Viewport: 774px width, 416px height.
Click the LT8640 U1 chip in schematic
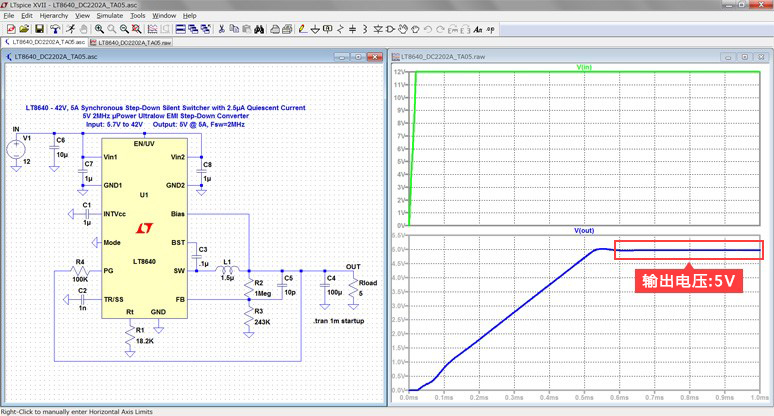click(x=145, y=230)
